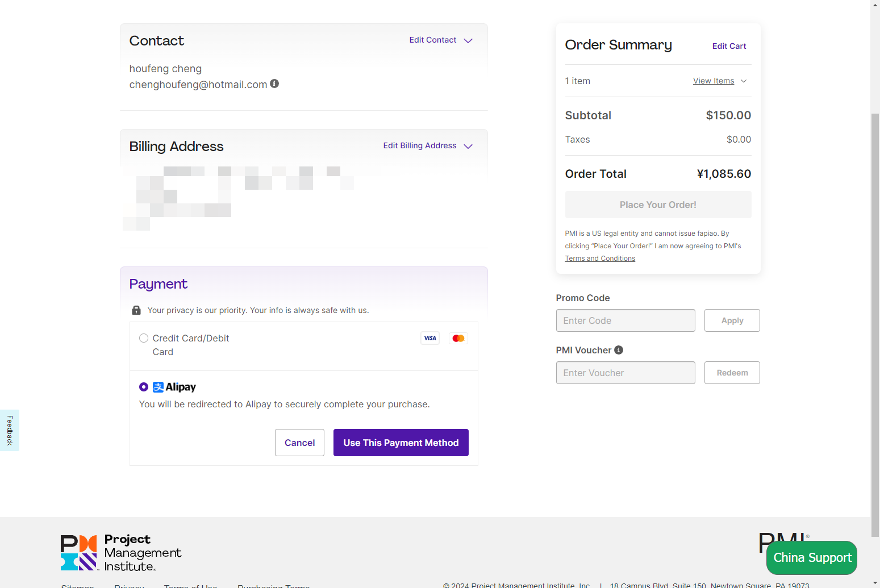This screenshot has height=588, width=880.
Task: Click the Alipay logo
Action: (x=174, y=387)
